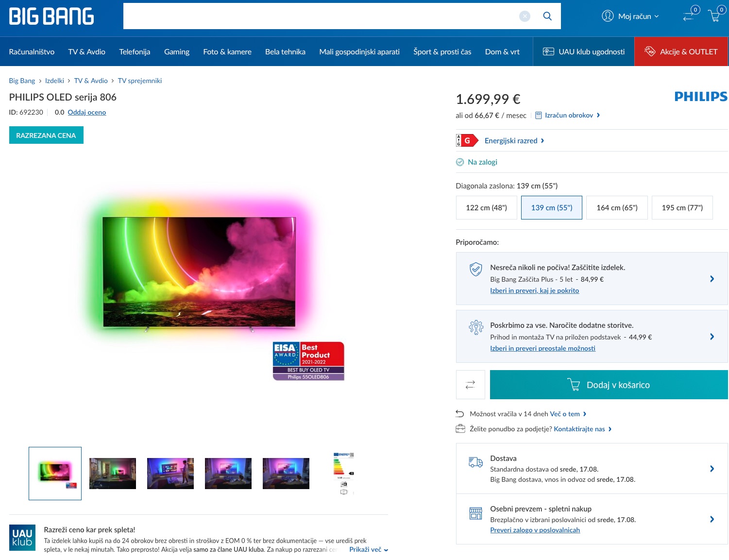Select 122 cm (48") screen size

486,207
